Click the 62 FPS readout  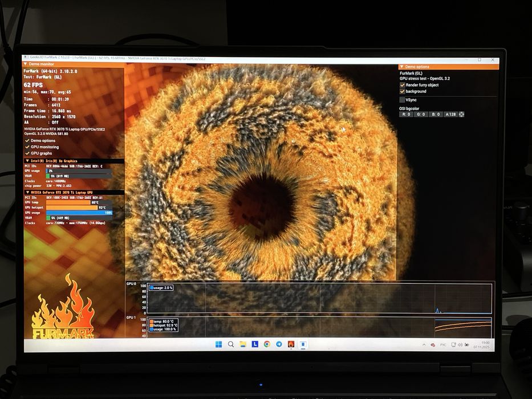tap(33, 85)
